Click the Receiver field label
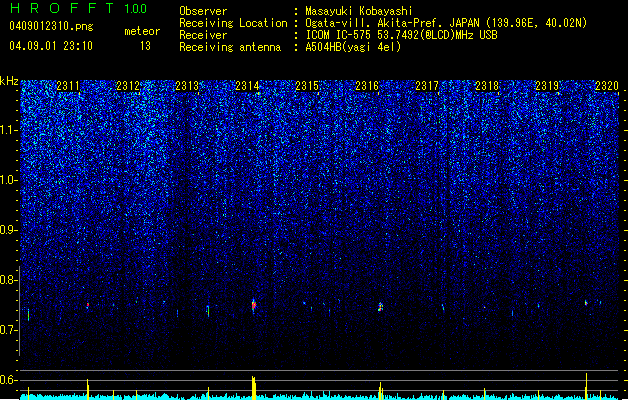This screenshot has width=629, height=400. tap(203, 35)
